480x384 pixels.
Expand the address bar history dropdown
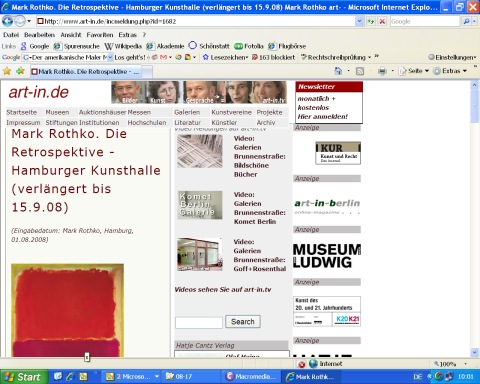tap(359, 21)
